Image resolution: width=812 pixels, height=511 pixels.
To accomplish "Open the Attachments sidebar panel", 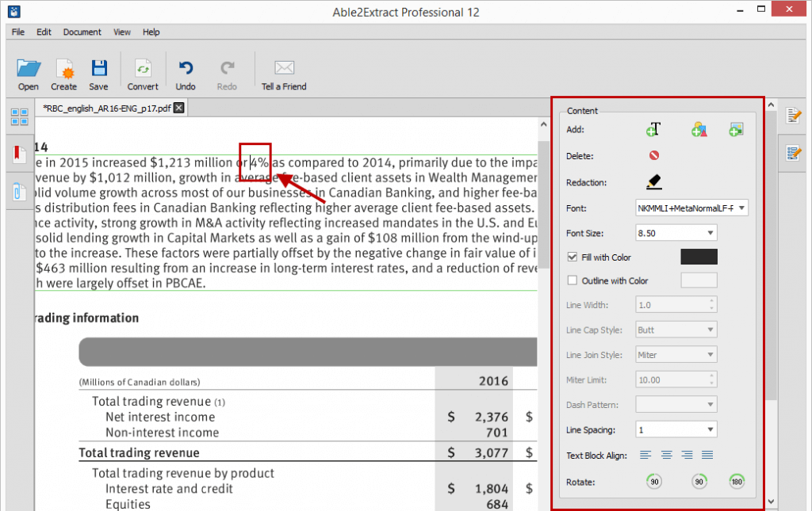I will [x=20, y=191].
